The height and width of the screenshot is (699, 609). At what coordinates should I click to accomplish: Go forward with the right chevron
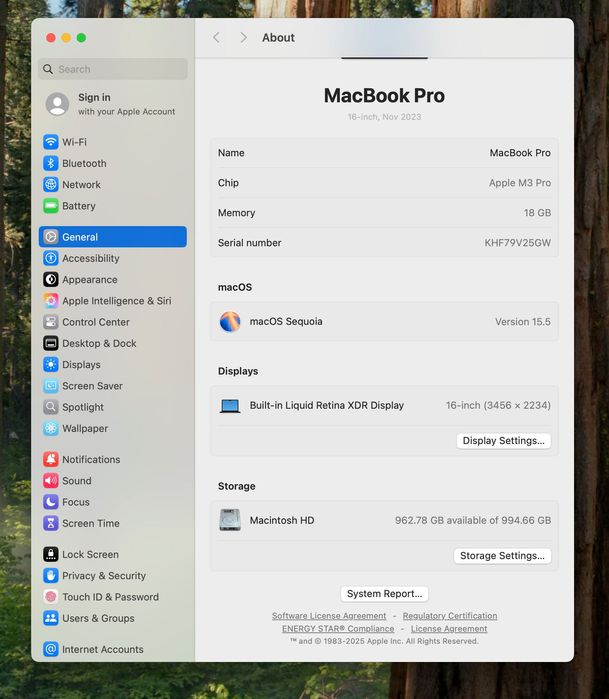click(243, 37)
